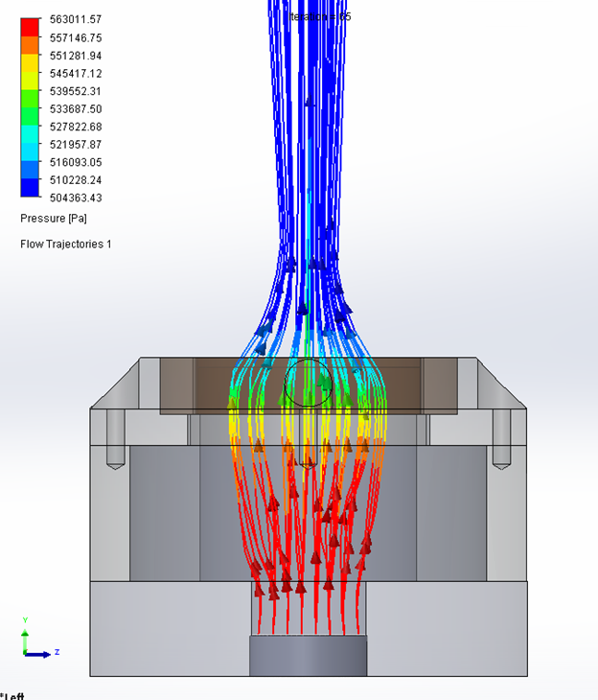Click the *Left view orientation label

(13, 694)
